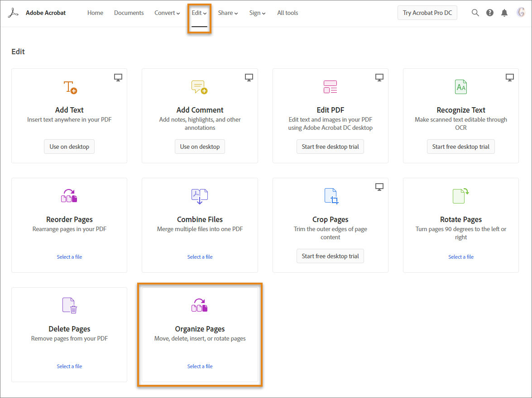Expand the Sign dropdown menu
The width and height of the screenshot is (532, 398).
point(257,13)
